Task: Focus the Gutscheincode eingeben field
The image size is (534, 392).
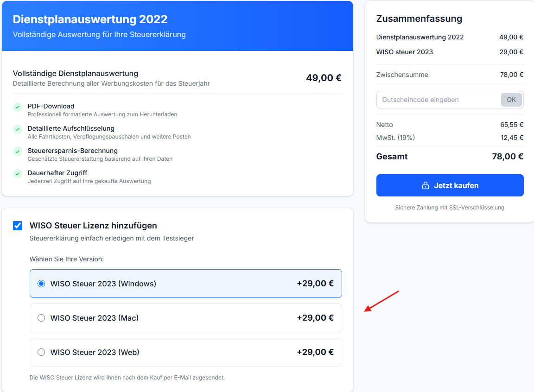Action: [439, 100]
